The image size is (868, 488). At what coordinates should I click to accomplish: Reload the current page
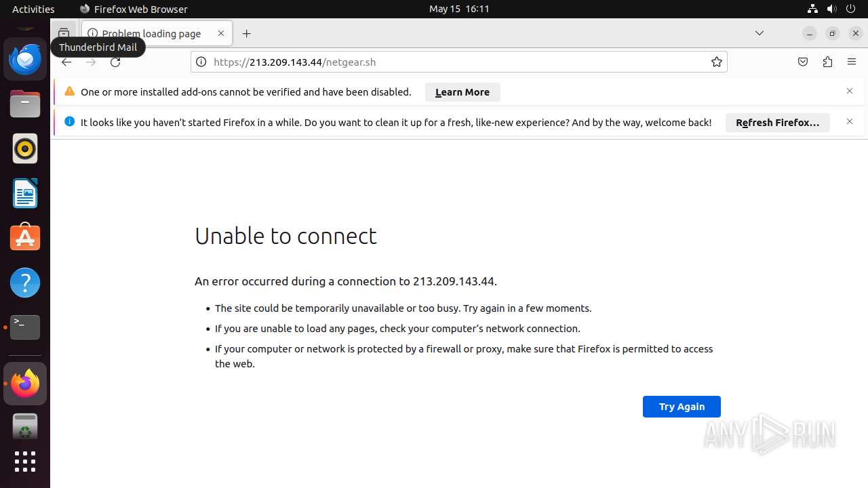[x=115, y=62]
